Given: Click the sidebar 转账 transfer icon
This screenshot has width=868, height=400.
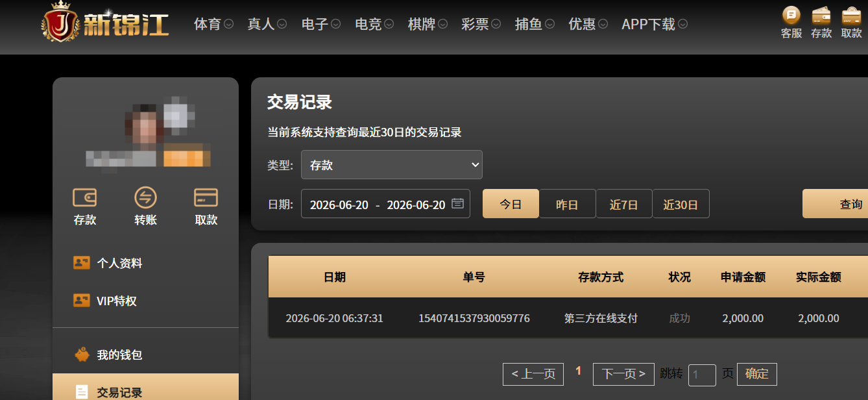Looking at the screenshot, I should click(x=145, y=197).
